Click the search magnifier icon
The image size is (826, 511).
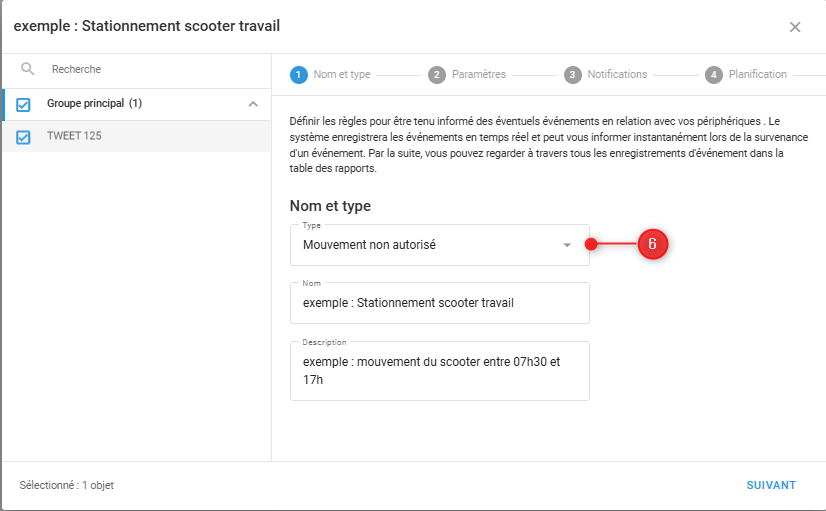(x=28, y=69)
